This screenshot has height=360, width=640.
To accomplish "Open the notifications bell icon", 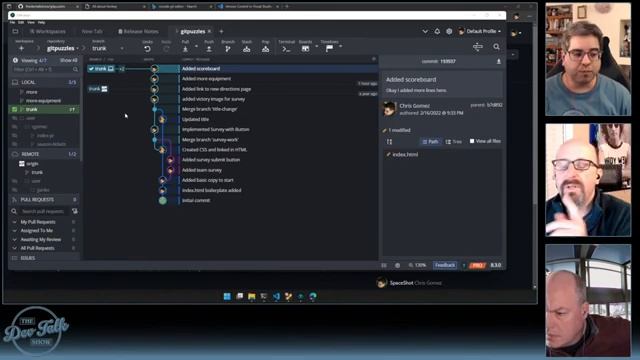I will pyautogui.click(x=437, y=31).
